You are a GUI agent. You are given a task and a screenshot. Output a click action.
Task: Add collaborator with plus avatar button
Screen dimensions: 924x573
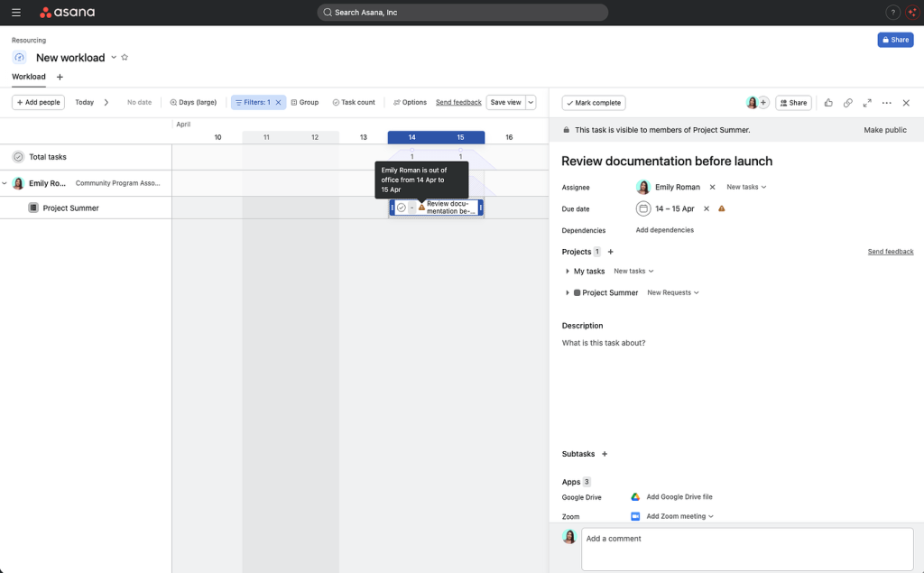[763, 103]
